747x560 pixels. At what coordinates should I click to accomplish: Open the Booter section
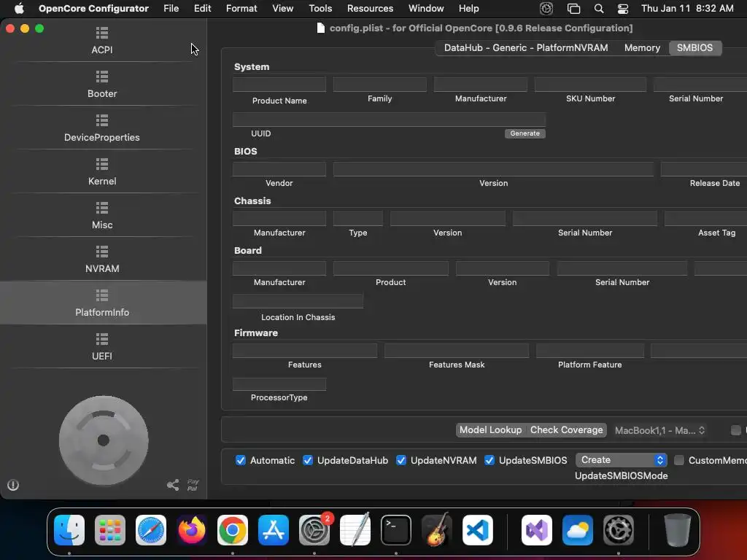tap(102, 85)
